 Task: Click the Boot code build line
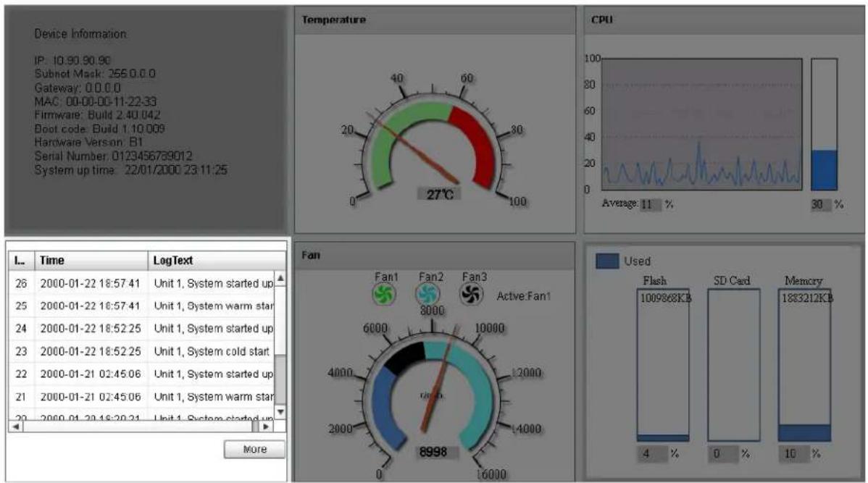coord(100,129)
